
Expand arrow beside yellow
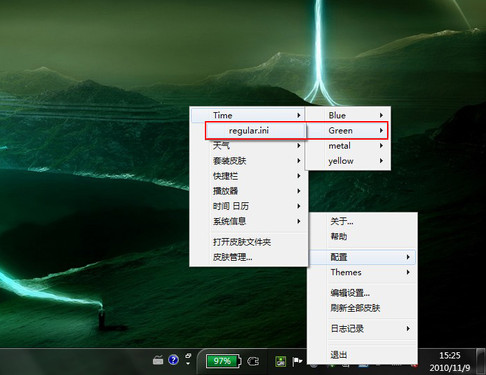tap(381, 161)
